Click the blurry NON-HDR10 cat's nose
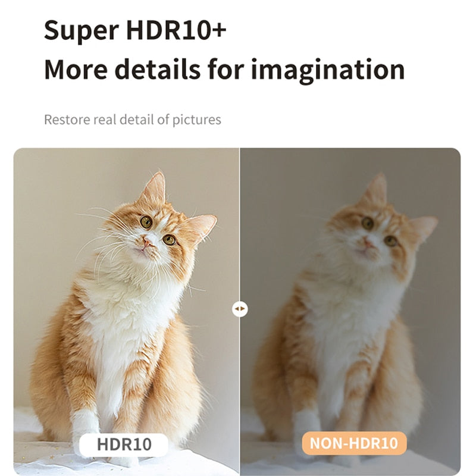This screenshot has height=476, width=476. coord(367,243)
